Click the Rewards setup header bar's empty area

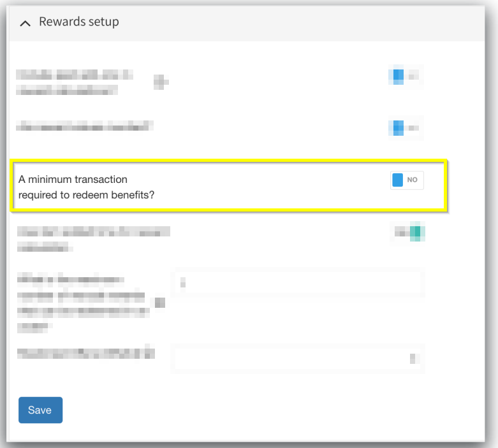tap(287, 23)
